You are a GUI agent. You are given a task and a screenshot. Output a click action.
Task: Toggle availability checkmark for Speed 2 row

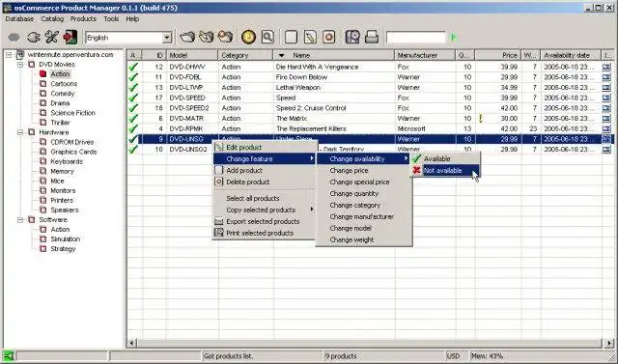[133, 107]
